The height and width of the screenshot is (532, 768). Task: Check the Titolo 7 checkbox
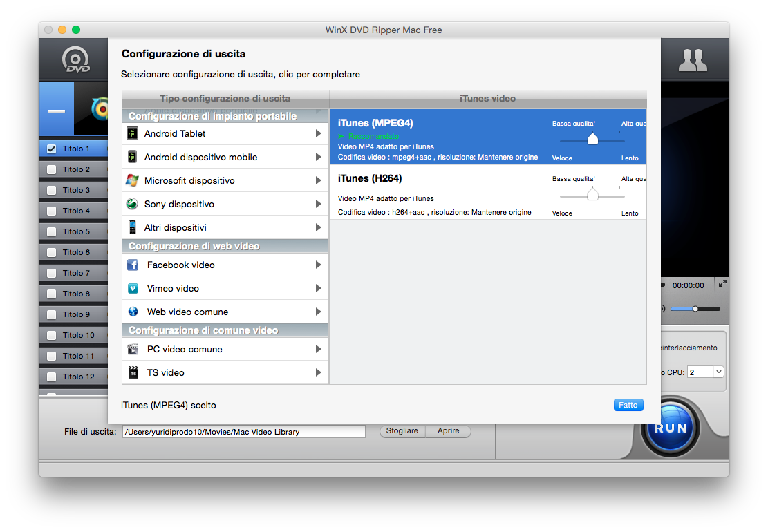click(x=51, y=273)
